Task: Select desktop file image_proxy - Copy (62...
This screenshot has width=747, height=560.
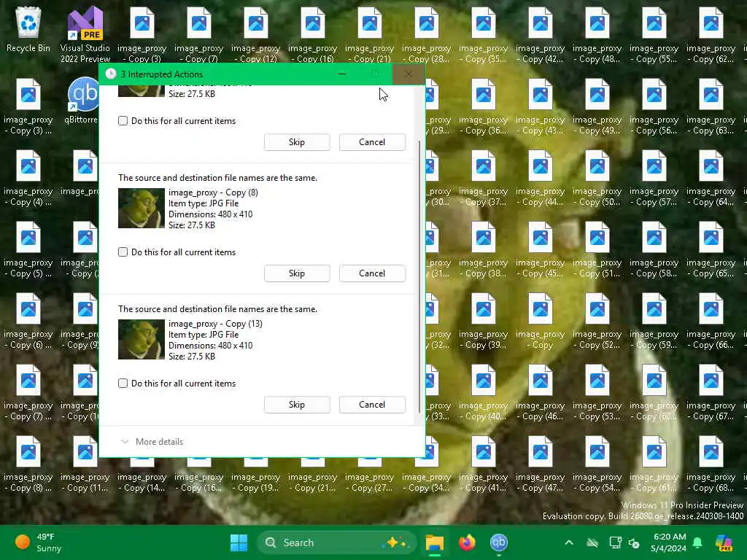Action: click(x=711, y=34)
